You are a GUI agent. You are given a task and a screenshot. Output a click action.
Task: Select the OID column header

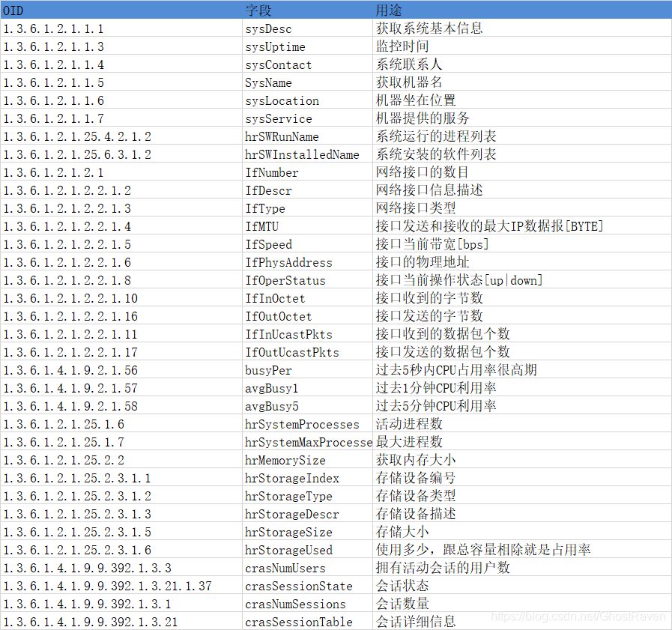click(x=13, y=10)
